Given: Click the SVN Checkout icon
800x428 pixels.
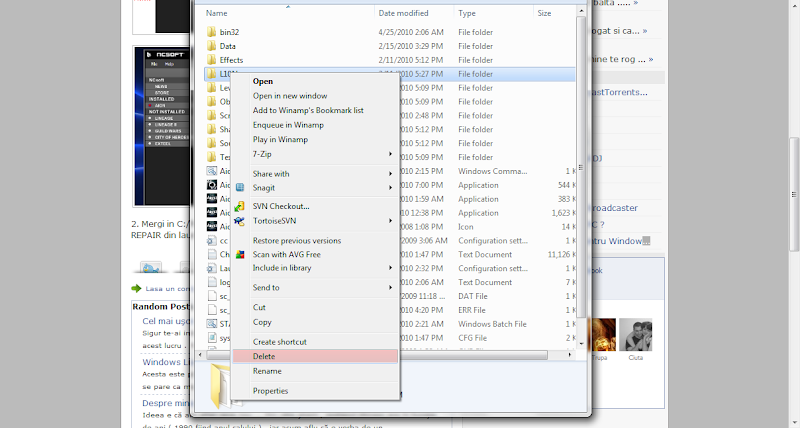Looking at the screenshot, I should [239, 207].
